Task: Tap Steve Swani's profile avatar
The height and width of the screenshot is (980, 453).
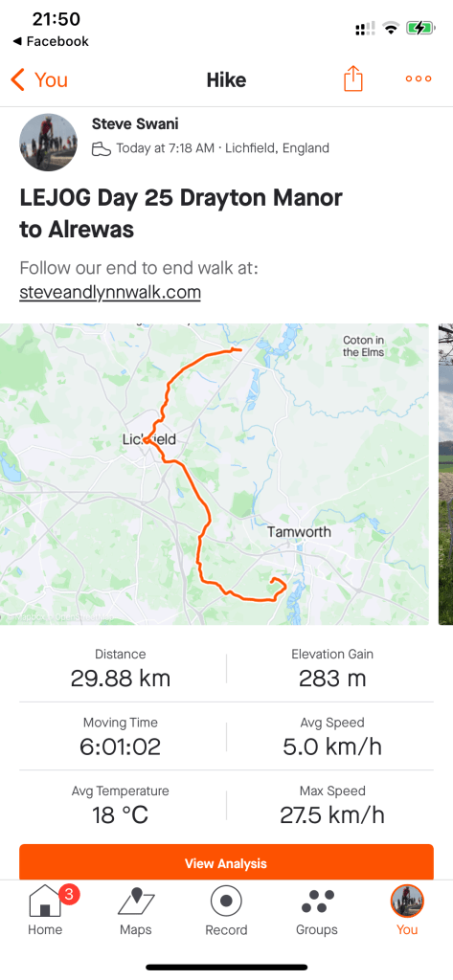Action: pyautogui.click(x=49, y=143)
